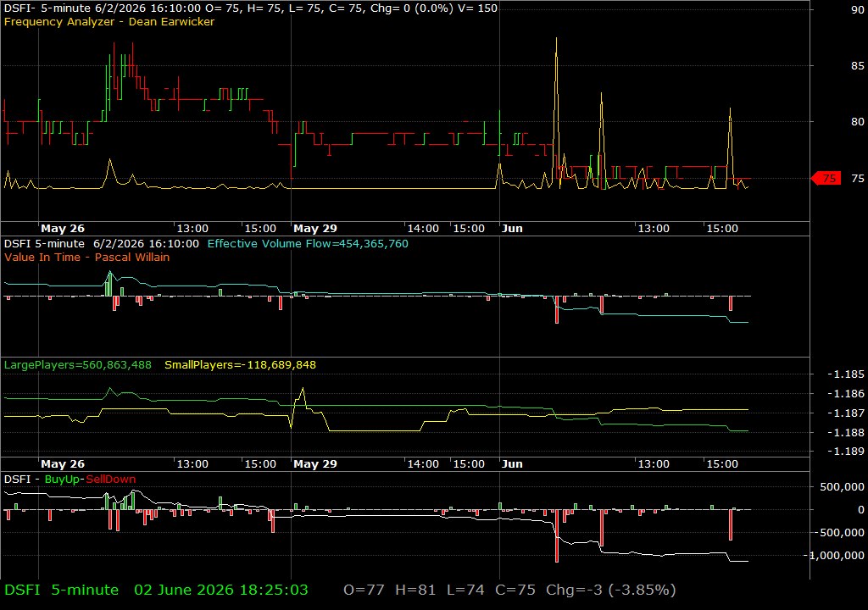The image size is (868, 610).
Task: Click the Jun label in lower time axis
Action: 512,464
